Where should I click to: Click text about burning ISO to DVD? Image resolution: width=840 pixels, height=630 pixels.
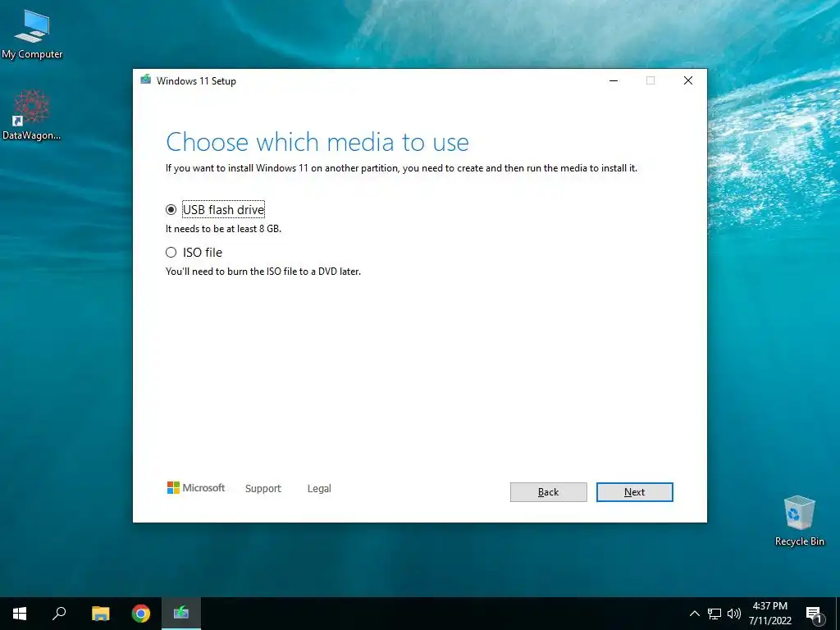point(263,272)
